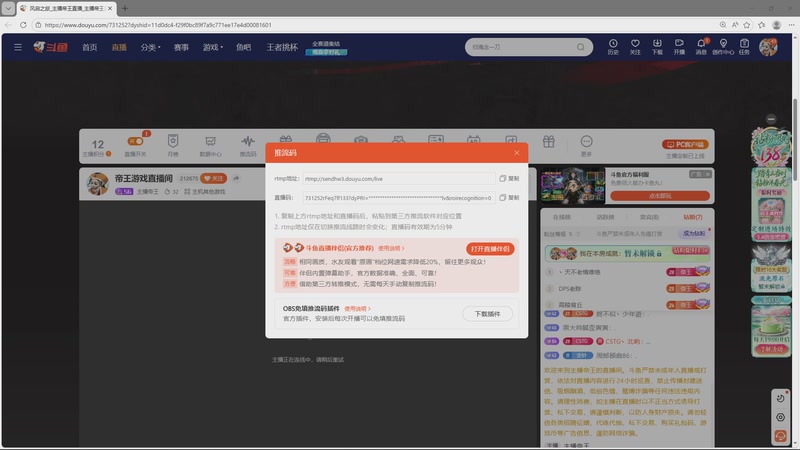Click the clock icon in right floating bar

(781, 398)
